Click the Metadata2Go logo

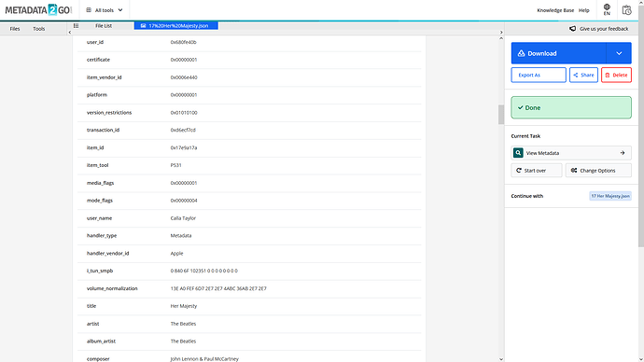coord(38,10)
